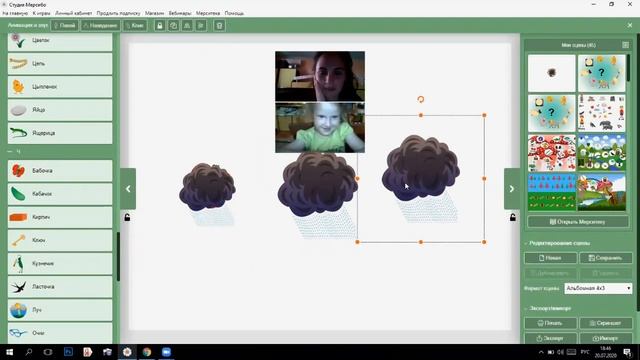This screenshot has width=640, height=360.
Task: Go to next scene with right arrow
Action: [x=512, y=189]
